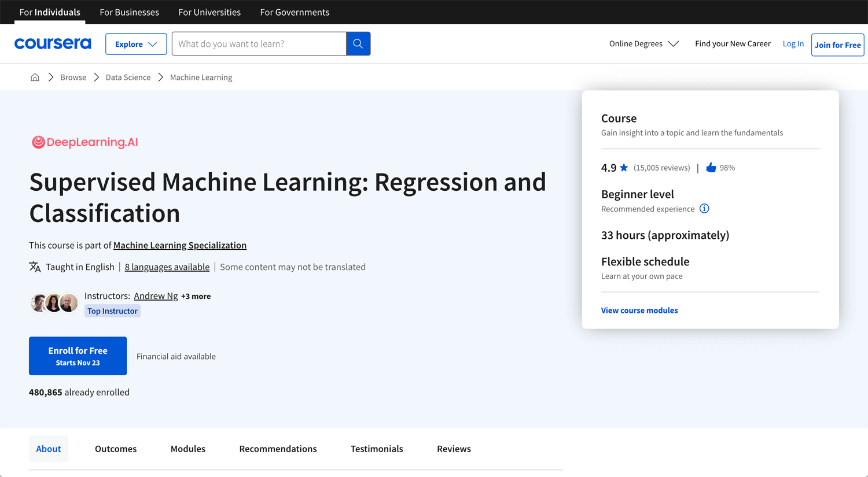The image size is (868, 477).
Task: Switch to For Businesses tab
Action: (x=129, y=12)
